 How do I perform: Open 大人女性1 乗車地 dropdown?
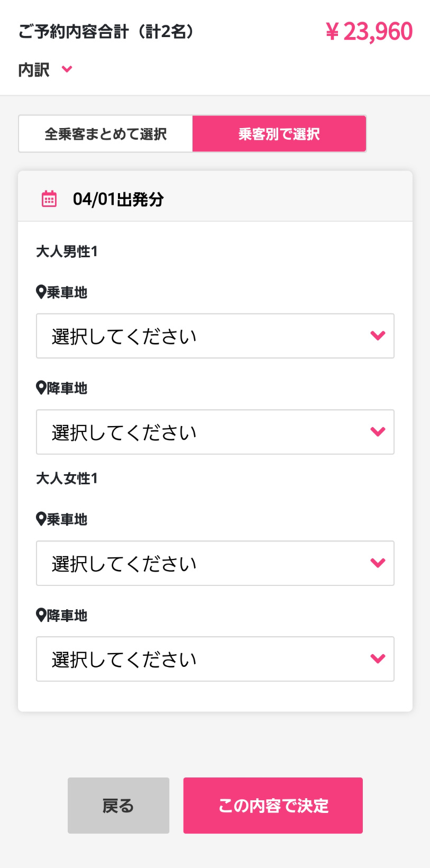pyautogui.click(x=215, y=563)
